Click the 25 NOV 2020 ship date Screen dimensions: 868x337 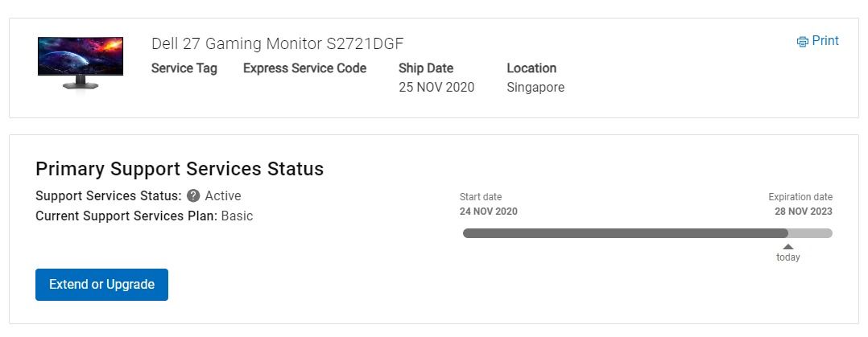click(436, 88)
